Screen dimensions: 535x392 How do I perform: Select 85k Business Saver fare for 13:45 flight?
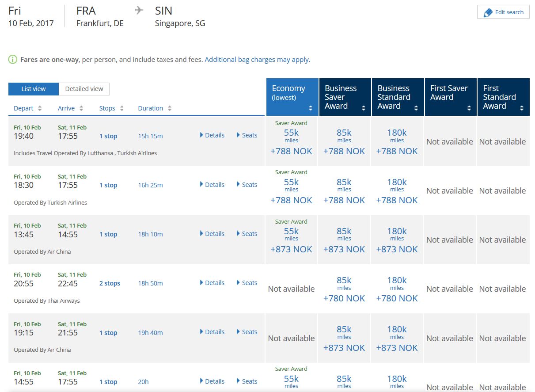[344, 240]
